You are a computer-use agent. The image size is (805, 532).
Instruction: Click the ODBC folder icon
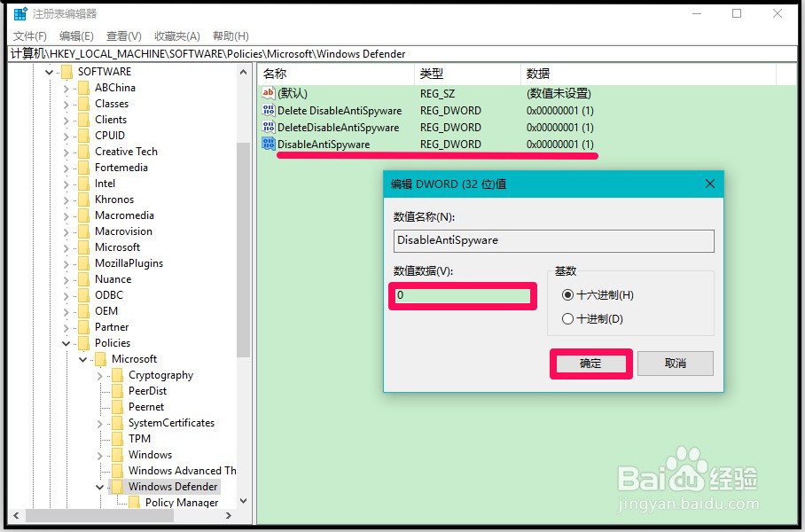(x=83, y=295)
